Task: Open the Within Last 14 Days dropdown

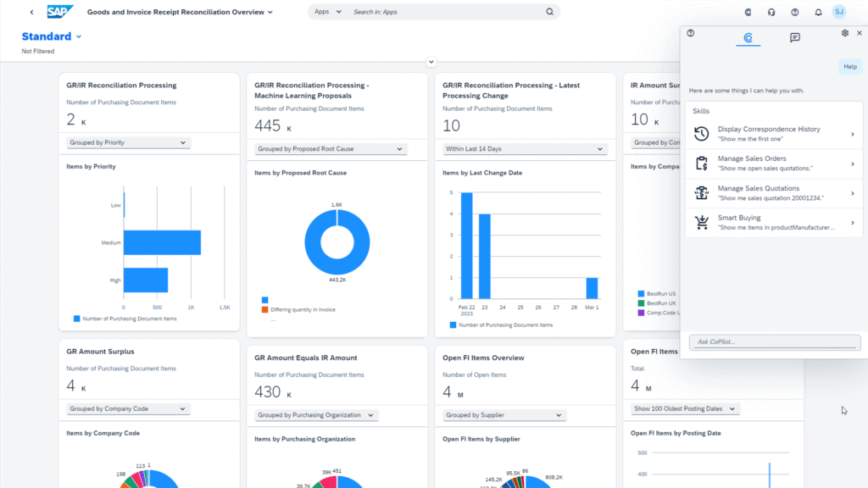Action: [525, 149]
